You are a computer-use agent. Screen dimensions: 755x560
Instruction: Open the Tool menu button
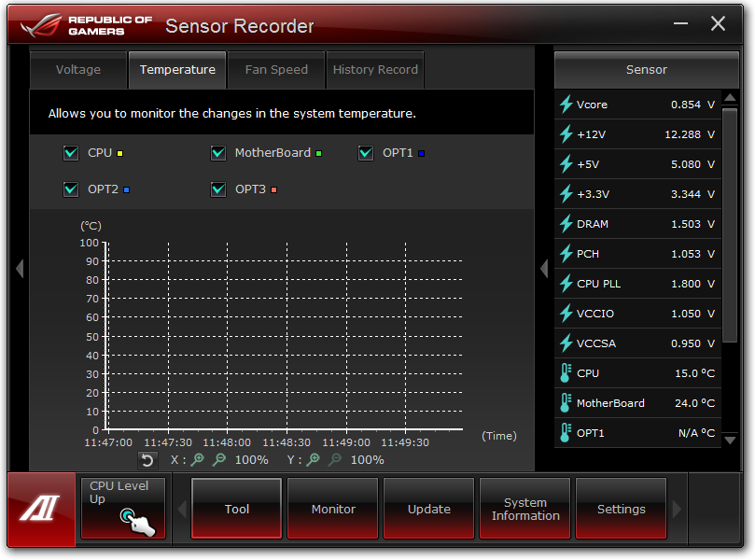tap(236, 509)
